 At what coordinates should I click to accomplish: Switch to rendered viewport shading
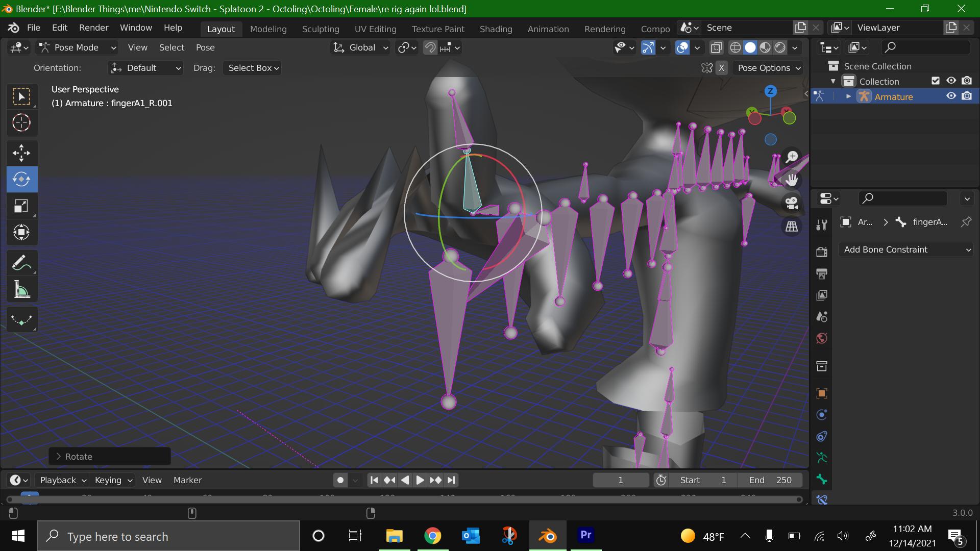tap(780, 47)
